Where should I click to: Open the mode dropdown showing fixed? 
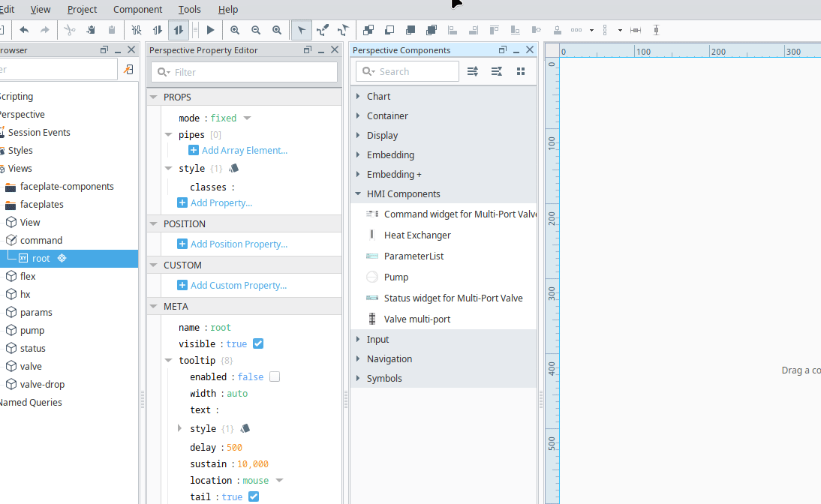click(247, 118)
